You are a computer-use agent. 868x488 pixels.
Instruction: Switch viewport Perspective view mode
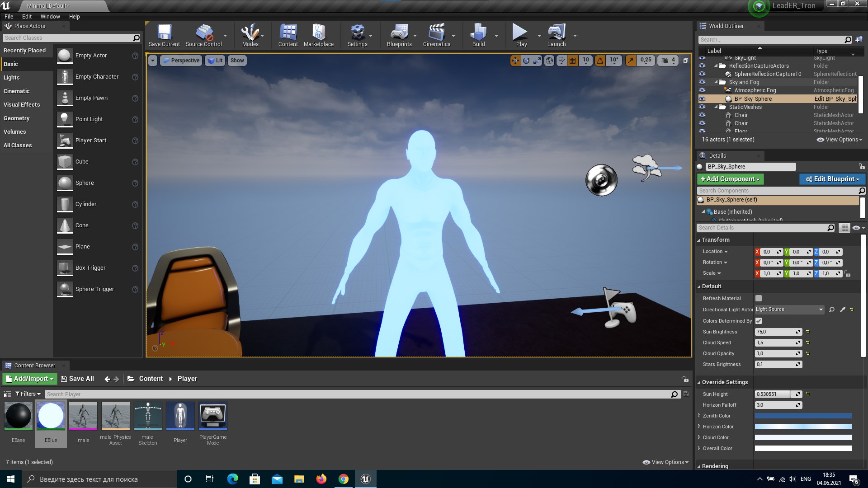click(180, 60)
